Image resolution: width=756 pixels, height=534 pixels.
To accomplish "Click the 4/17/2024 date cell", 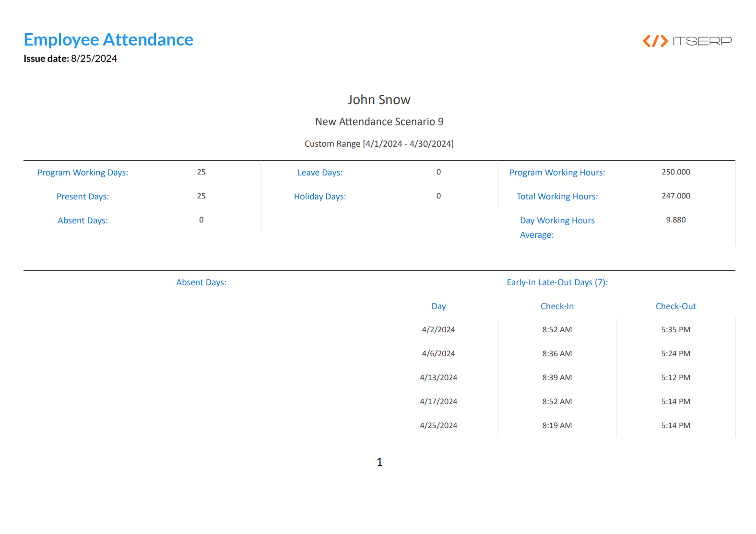I will click(439, 402).
